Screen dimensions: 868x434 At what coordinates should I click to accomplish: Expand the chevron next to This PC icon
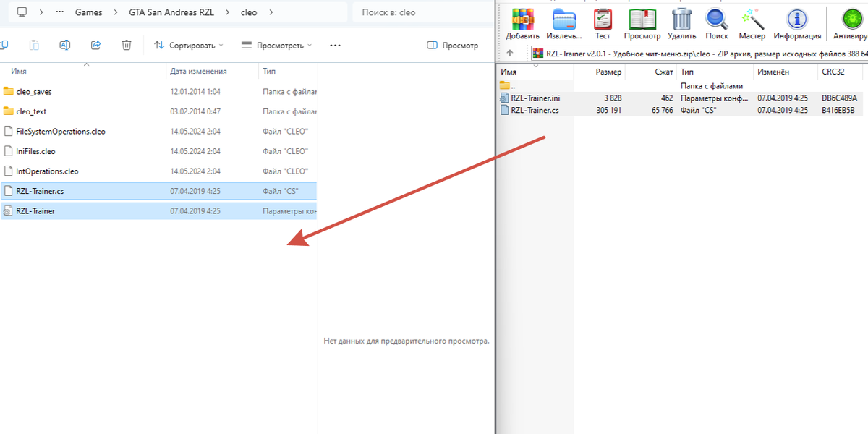(x=42, y=12)
